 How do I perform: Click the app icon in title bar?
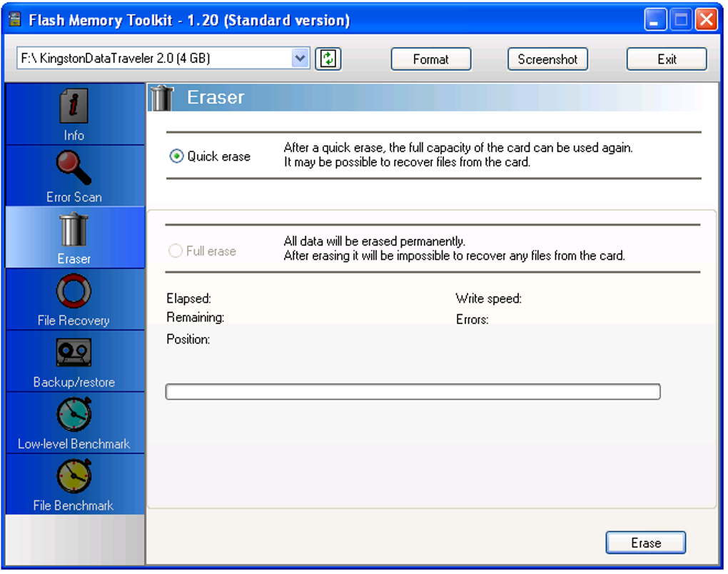click(15, 19)
